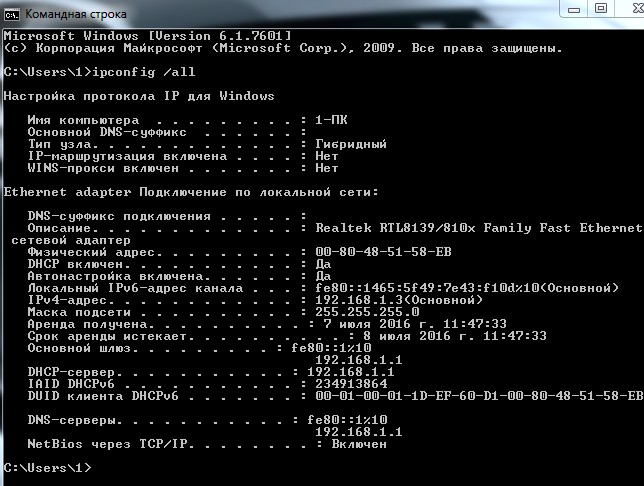
Task: Click the IPv6 address 'fe80::1465:5f49:7e43:f10d%10'
Action: pyautogui.click(x=427, y=288)
